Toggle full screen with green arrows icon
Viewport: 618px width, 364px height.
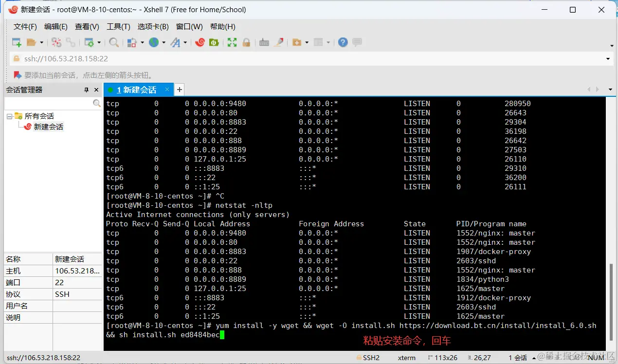232,42
